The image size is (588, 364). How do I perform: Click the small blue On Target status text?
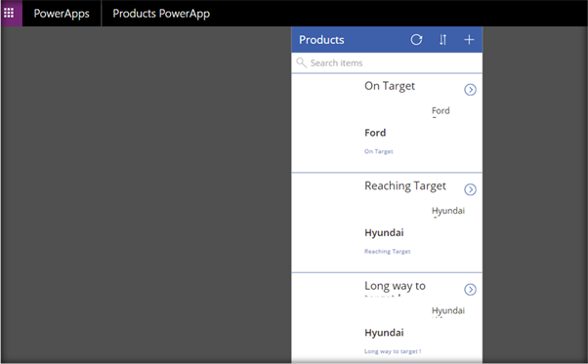(x=379, y=151)
